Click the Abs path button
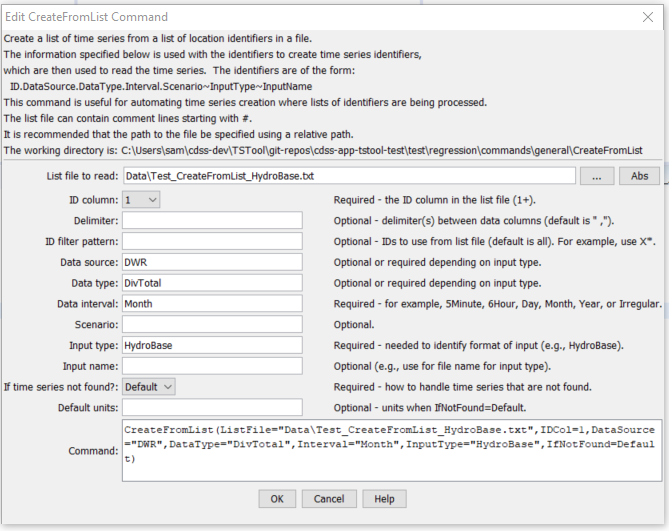This screenshot has width=669, height=531. click(x=639, y=176)
